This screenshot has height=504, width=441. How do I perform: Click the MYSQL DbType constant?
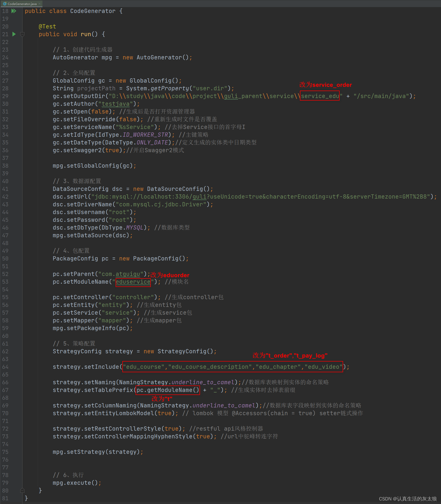point(135,228)
